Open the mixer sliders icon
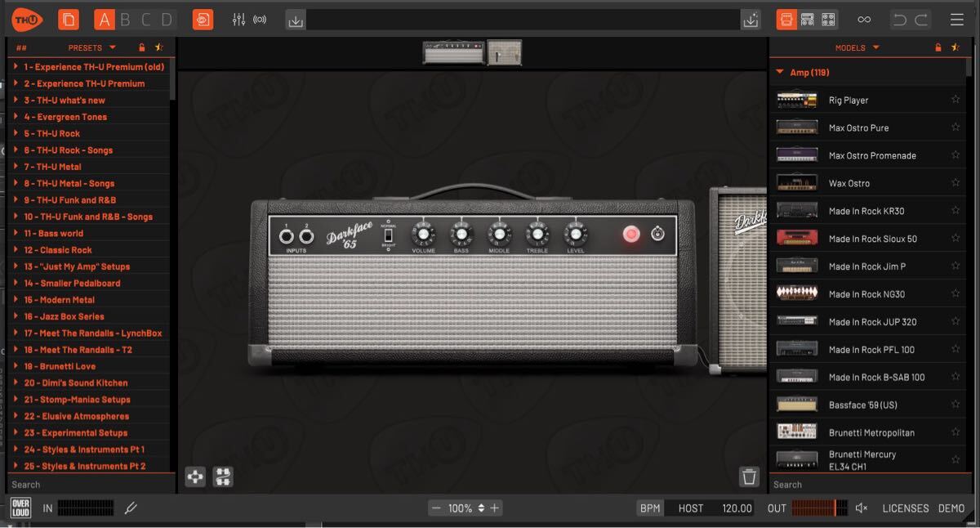The width and height of the screenshot is (980, 528). tap(238, 20)
